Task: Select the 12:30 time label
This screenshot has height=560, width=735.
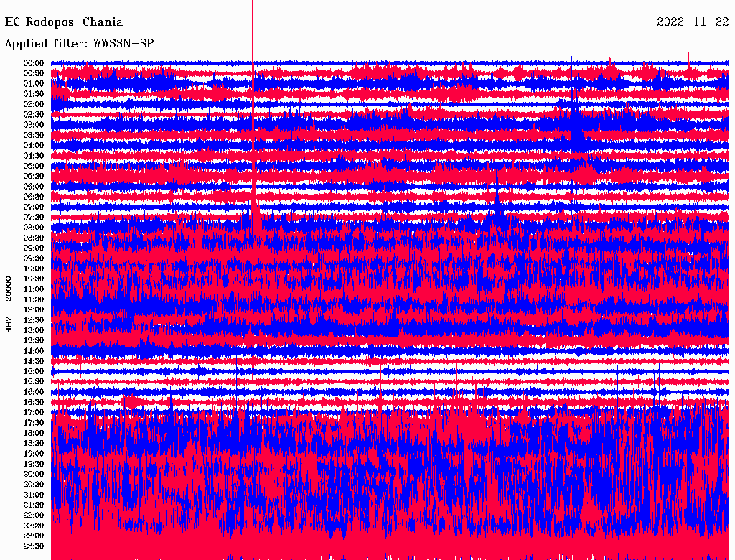Action: [x=34, y=320]
